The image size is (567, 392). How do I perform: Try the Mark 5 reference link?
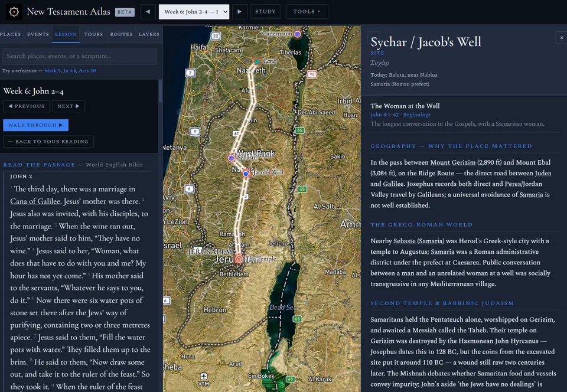pos(53,71)
